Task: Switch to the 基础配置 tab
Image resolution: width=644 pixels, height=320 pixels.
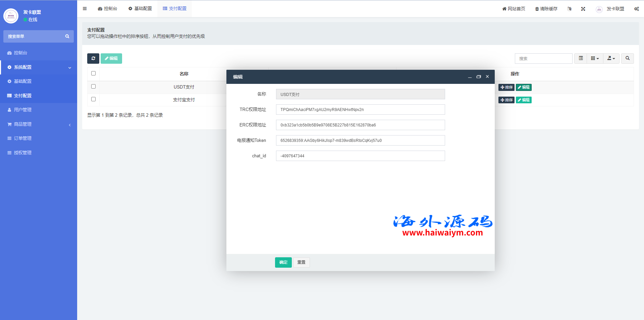Action: click(x=140, y=9)
